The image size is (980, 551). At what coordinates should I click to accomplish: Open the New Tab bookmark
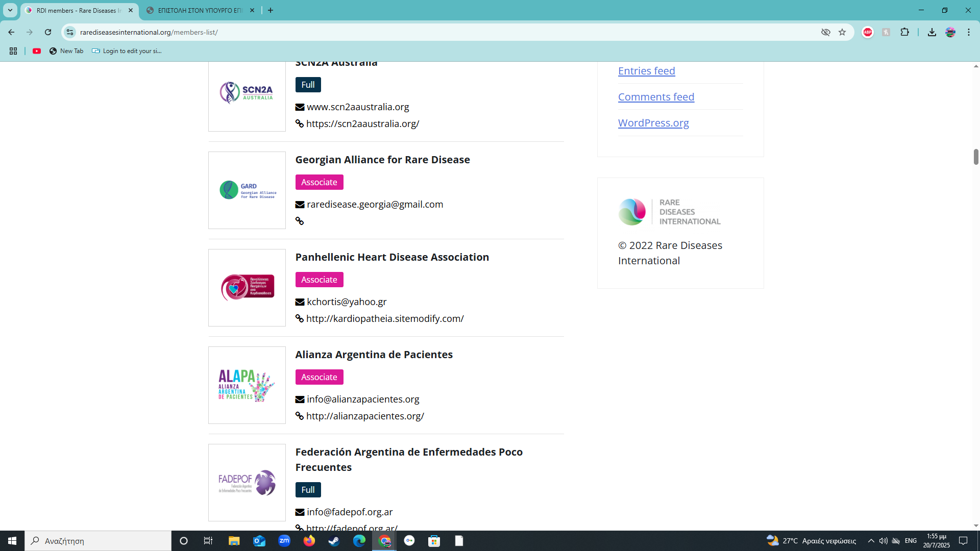tap(66, 51)
